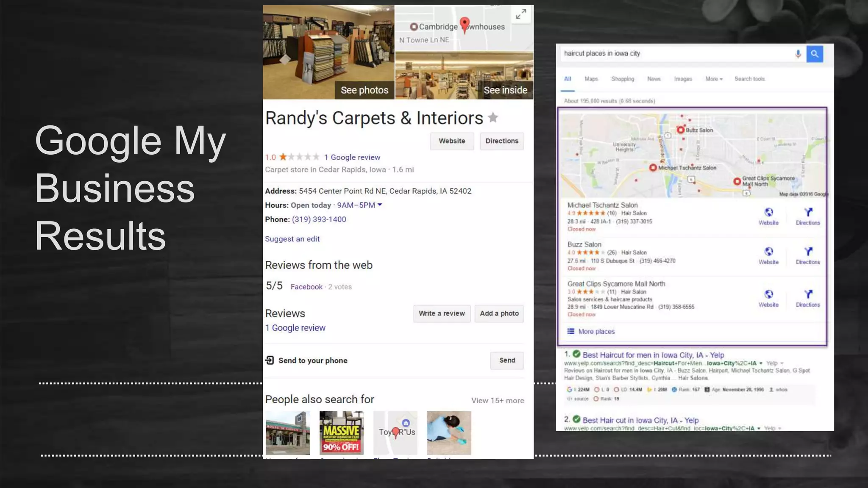Switch to the Images search tab
Viewport: 868px width, 488px height.
coord(683,79)
